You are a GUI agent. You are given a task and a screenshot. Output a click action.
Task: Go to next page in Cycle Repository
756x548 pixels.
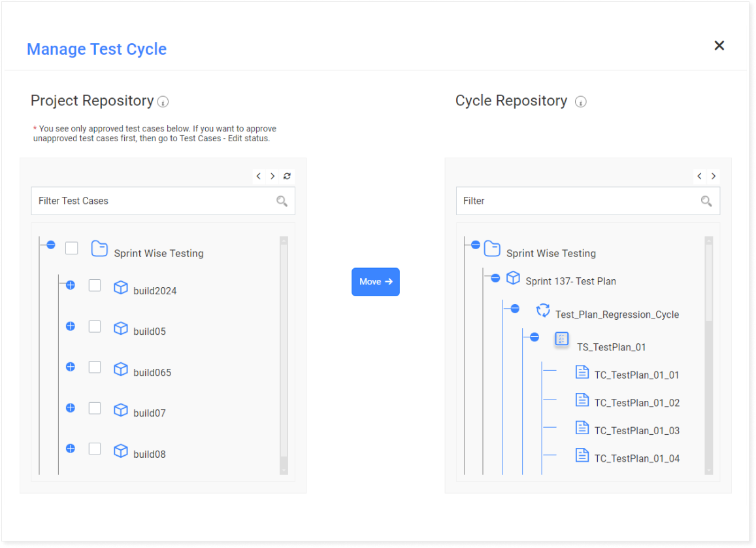(x=714, y=176)
